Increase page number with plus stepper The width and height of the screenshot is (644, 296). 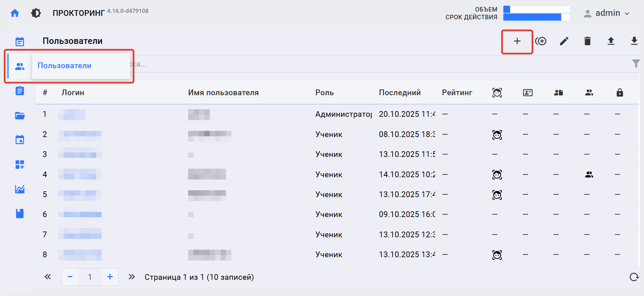click(x=110, y=277)
